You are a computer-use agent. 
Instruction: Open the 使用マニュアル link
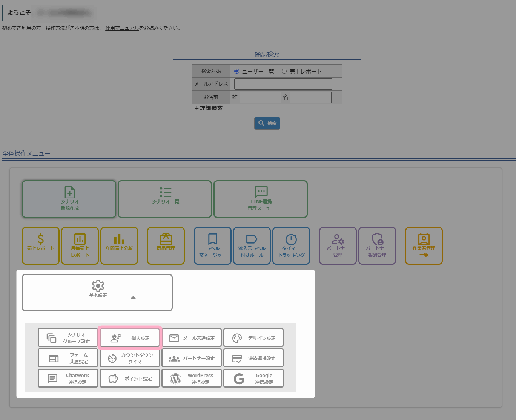(x=122, y=28)
